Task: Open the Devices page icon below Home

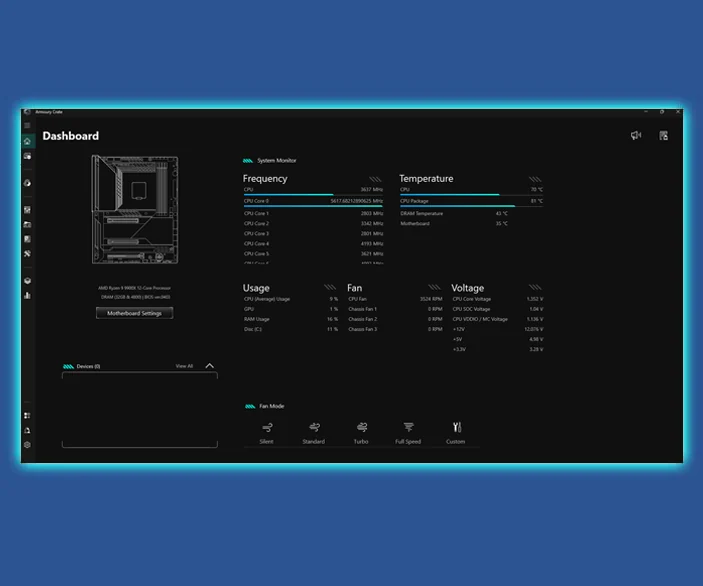Action: click(27, 156)
